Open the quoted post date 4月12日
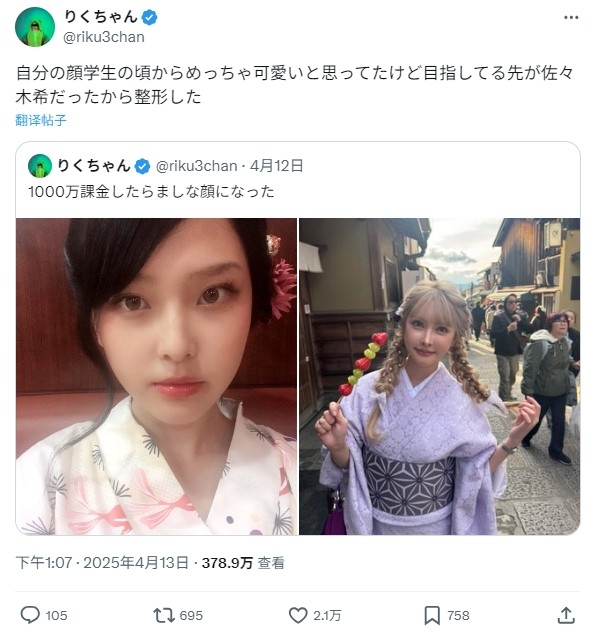589x633 pixels. tap(276, 166)
